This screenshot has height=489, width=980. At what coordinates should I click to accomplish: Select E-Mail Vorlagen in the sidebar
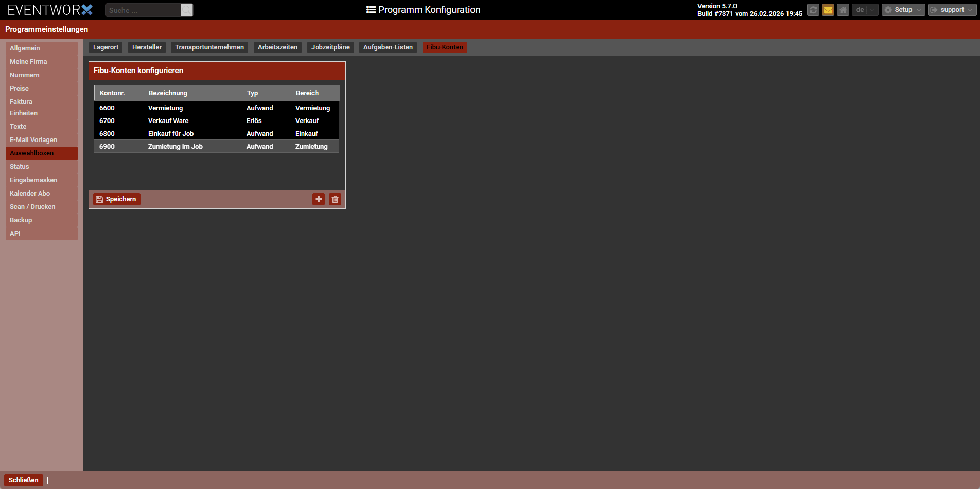point(33,140)
